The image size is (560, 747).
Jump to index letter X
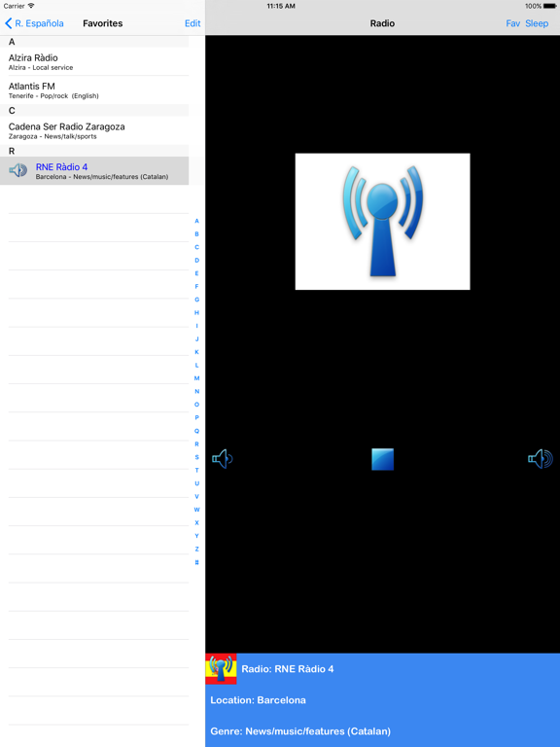click(196, 522)
